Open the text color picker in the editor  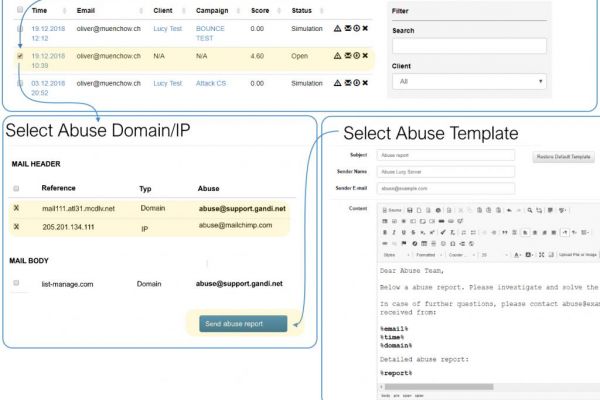point(516,255)
